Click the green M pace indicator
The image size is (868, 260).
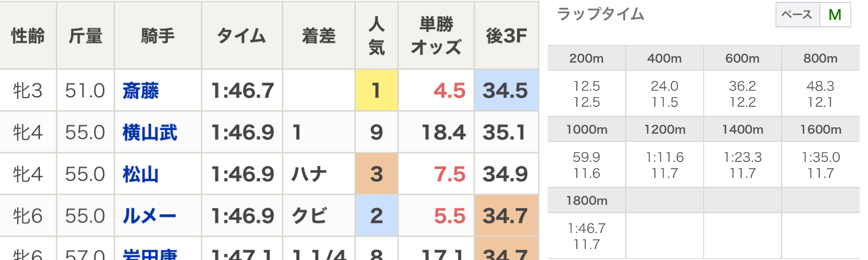pyautogui.click(x=835, y=15)
